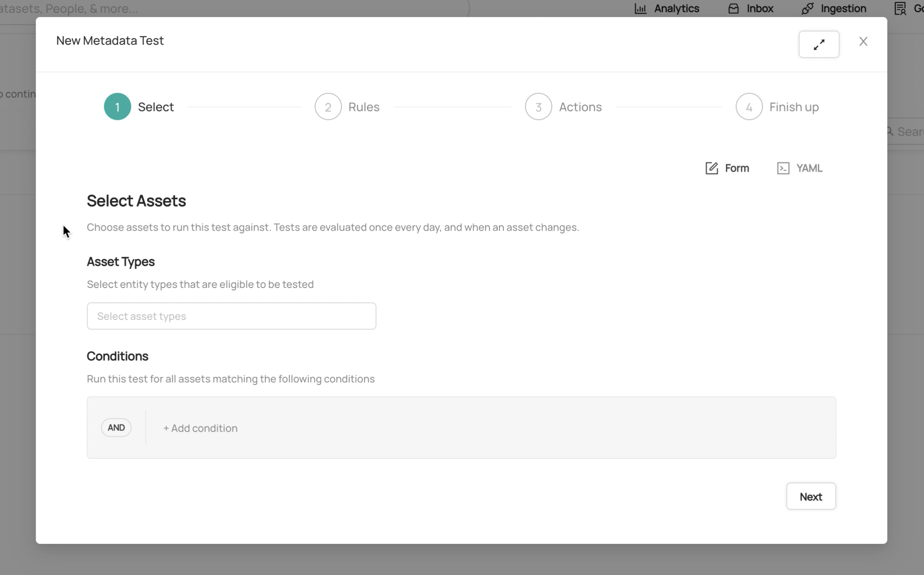Click + Add condition link
Screen dimensions: 924x575
click(200, 428)
